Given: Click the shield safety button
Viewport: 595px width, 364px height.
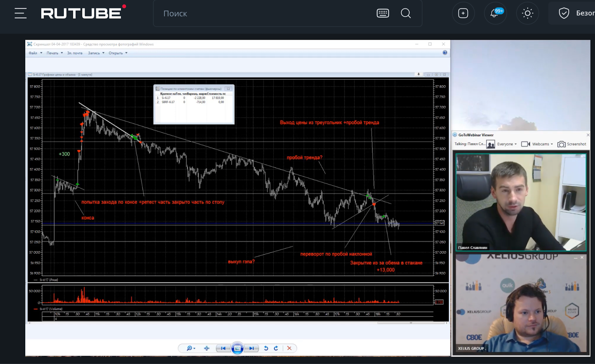Looking at the screenshot, I should [x=564, y=13].
